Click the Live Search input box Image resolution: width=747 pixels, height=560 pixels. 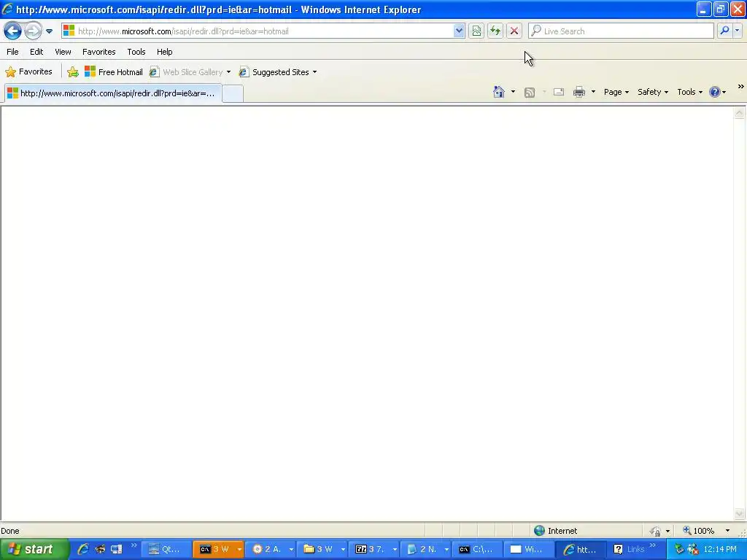pos(622,31)
